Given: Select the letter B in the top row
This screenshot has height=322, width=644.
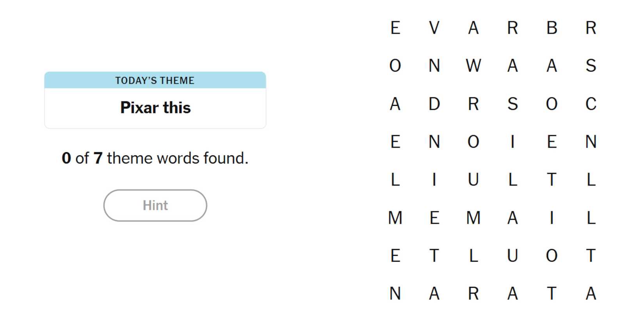Looking at the screenshot, I should [x=551, y=28].
